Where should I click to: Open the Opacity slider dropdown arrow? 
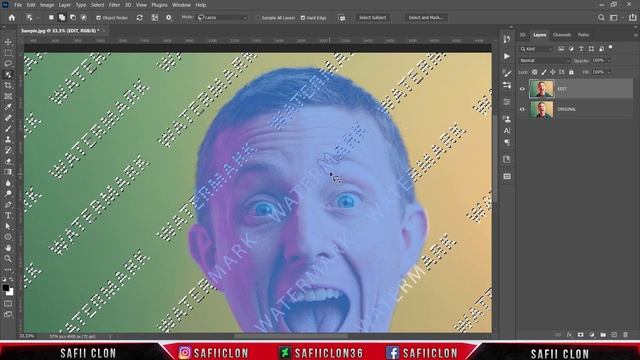tap(609, 60)
